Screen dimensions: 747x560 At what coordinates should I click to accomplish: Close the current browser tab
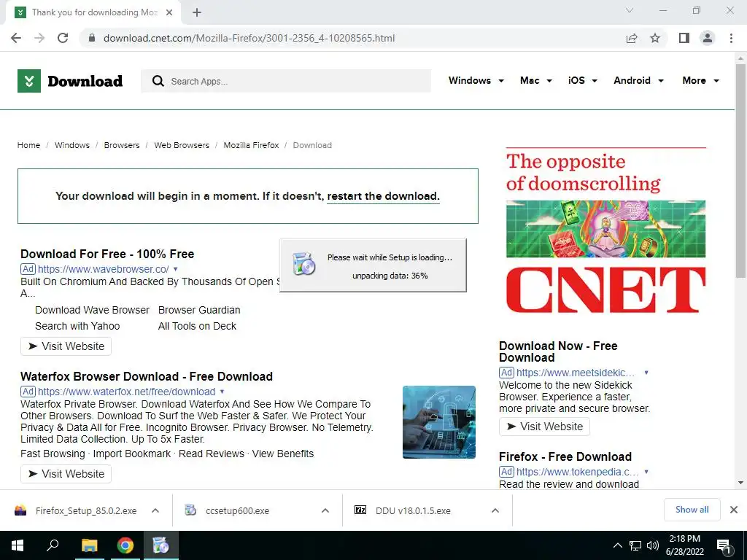click(169, 12)
